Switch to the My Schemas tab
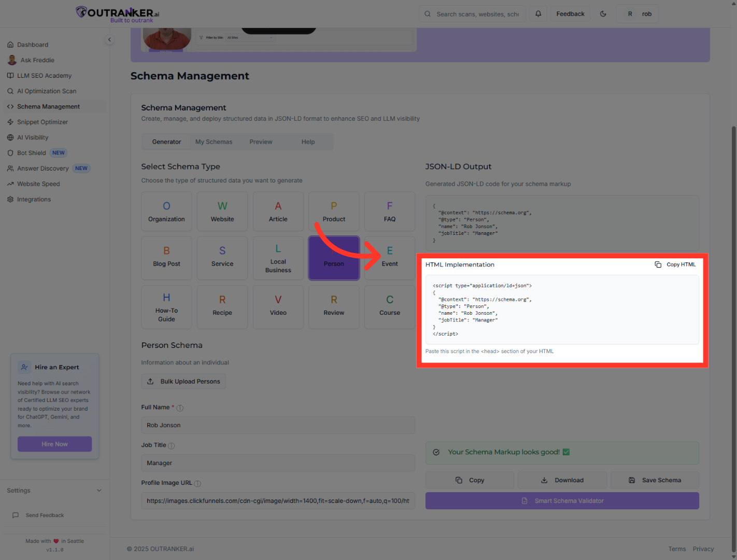This screenshot has width=737, height=560. [x=214, y=142]
